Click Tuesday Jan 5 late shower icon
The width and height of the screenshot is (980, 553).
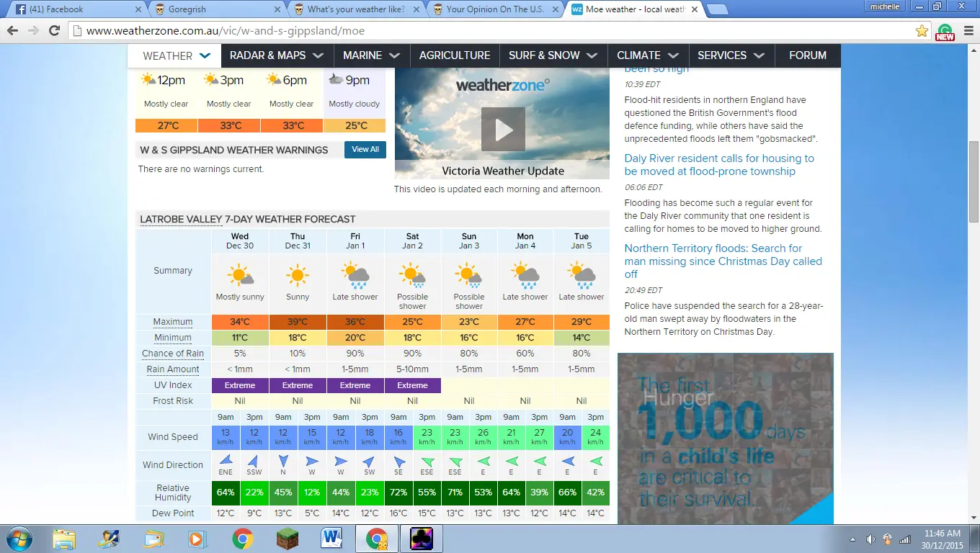tap(582, 276)
